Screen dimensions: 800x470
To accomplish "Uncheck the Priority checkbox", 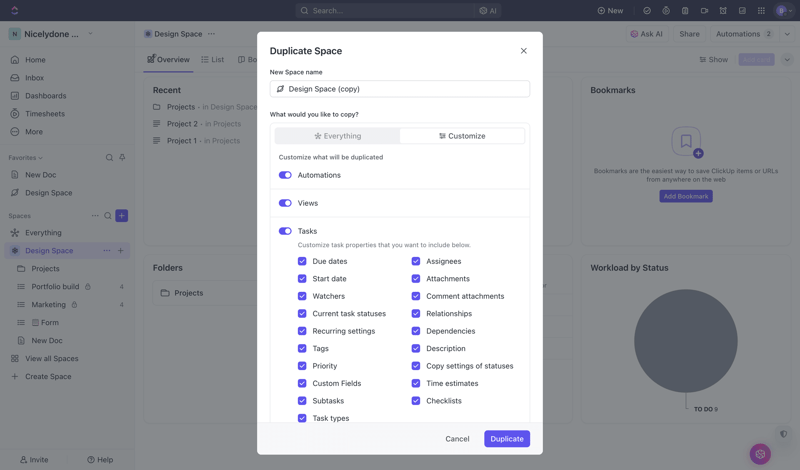I will pyautogui.click(x=302, y=366).
